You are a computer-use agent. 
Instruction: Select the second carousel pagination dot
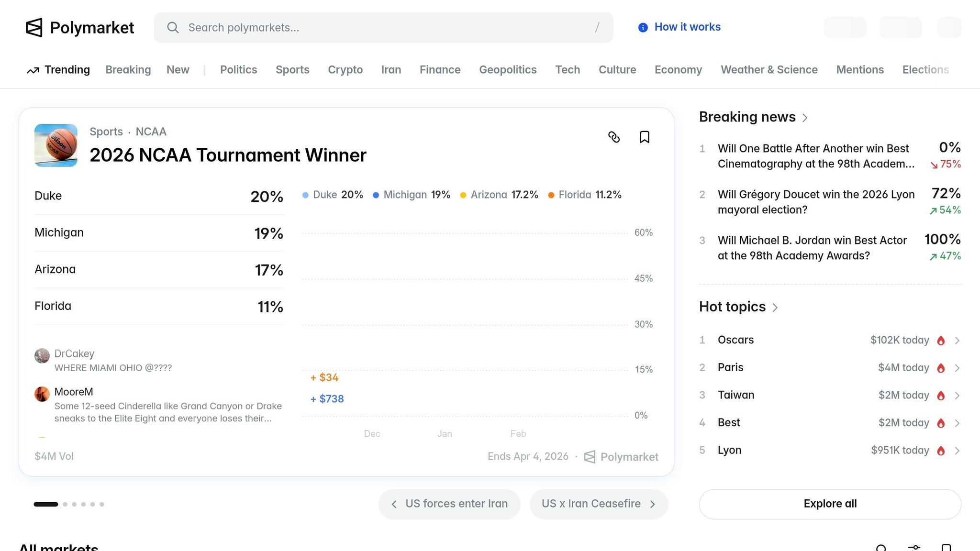[65, 504]
